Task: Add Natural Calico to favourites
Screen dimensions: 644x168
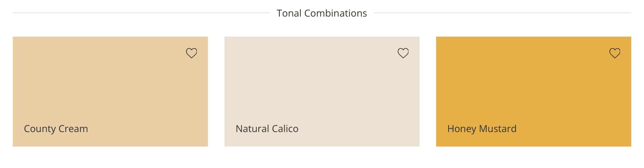Action: coord(403,53)
